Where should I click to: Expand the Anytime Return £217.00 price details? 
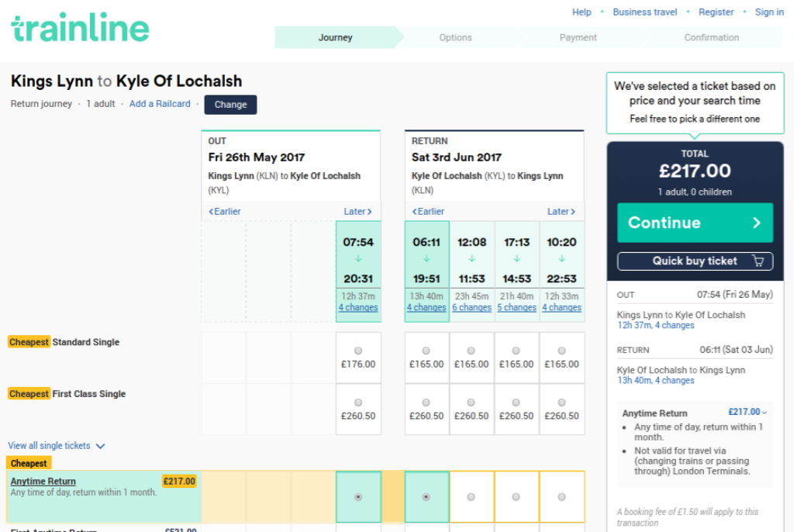click(x=747, y=413)
